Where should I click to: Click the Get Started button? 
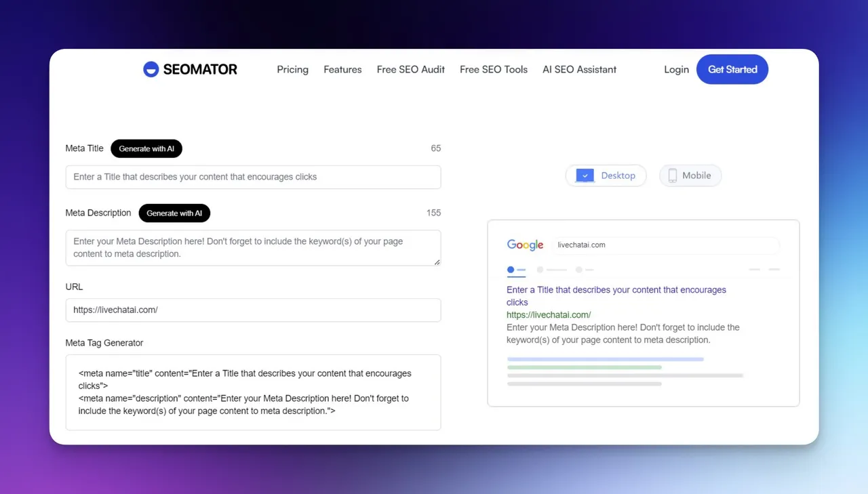(x=732, y=69)
